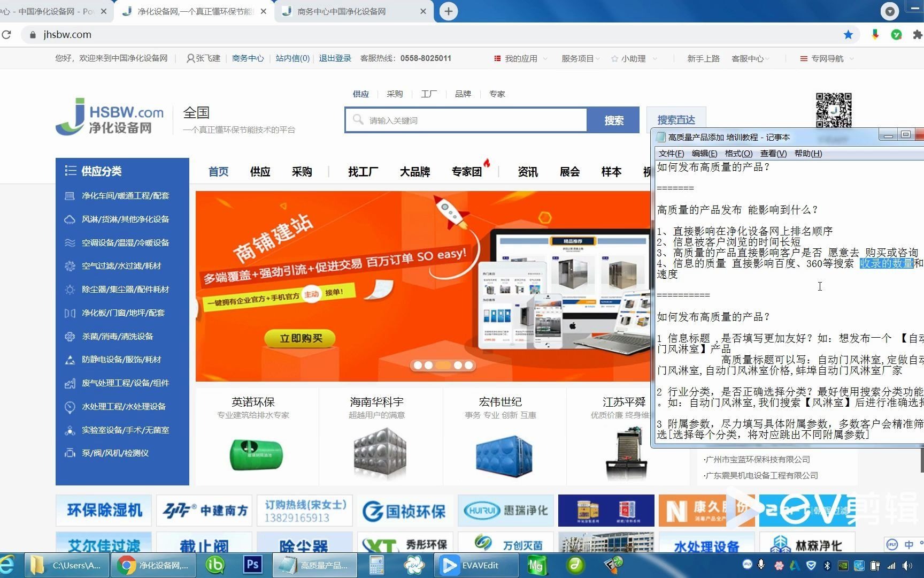Click 立即购买 button on banner
The image size is (924, 578).
coord(301,338)
